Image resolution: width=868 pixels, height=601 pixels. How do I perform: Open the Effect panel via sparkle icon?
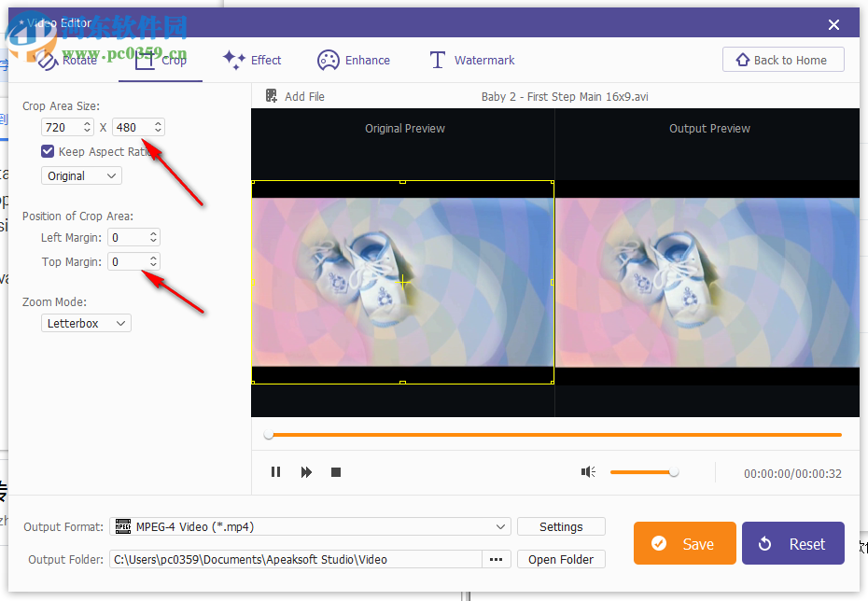click(x=233, y=60)
